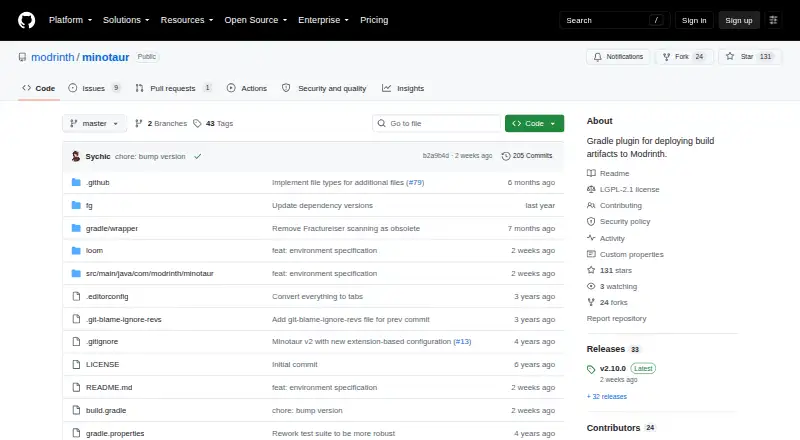This screenshot has height=440, width=800.
Task: Click the .github folder icon
Action: click(76, 182)
